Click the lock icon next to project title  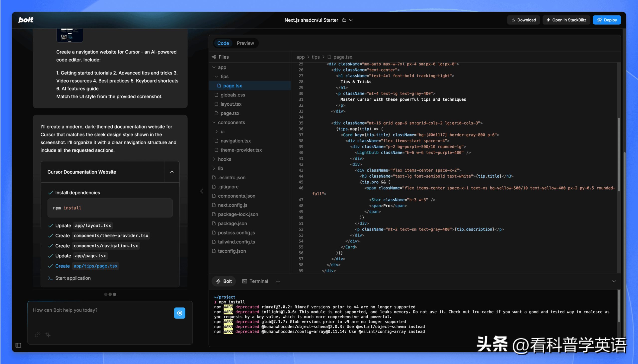tap(344, 20)
